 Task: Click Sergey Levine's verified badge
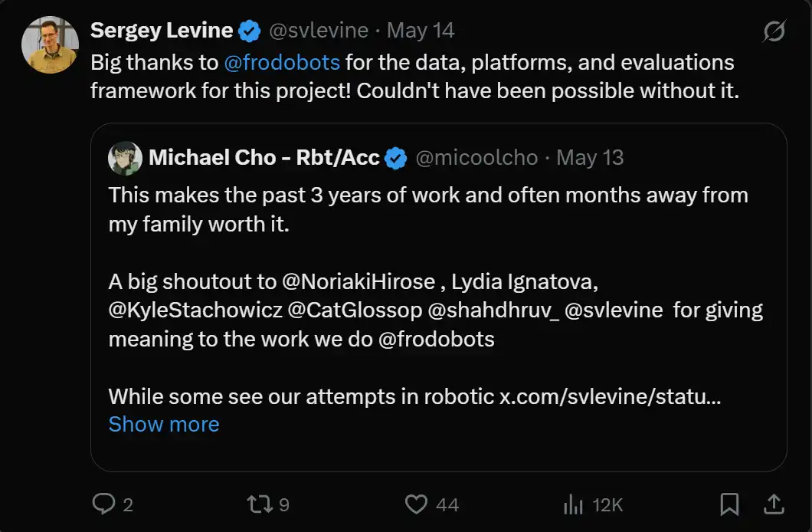(250, 31)
